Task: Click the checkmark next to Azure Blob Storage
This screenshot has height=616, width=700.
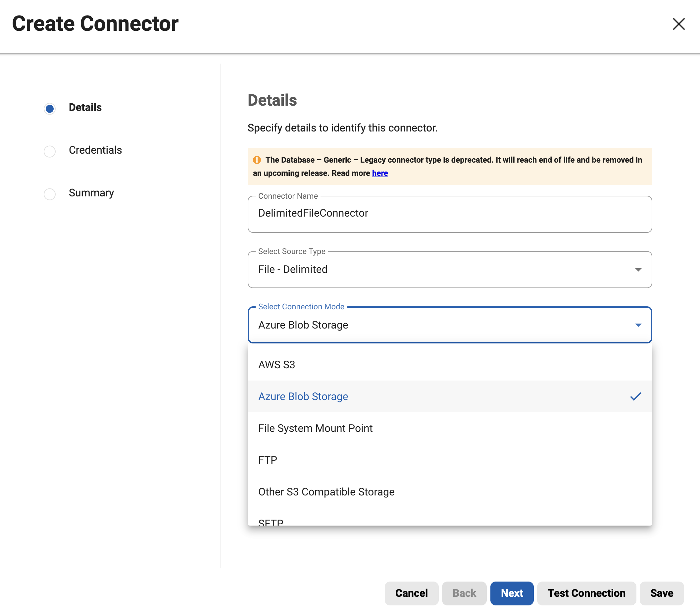Action: pos(635,396)
